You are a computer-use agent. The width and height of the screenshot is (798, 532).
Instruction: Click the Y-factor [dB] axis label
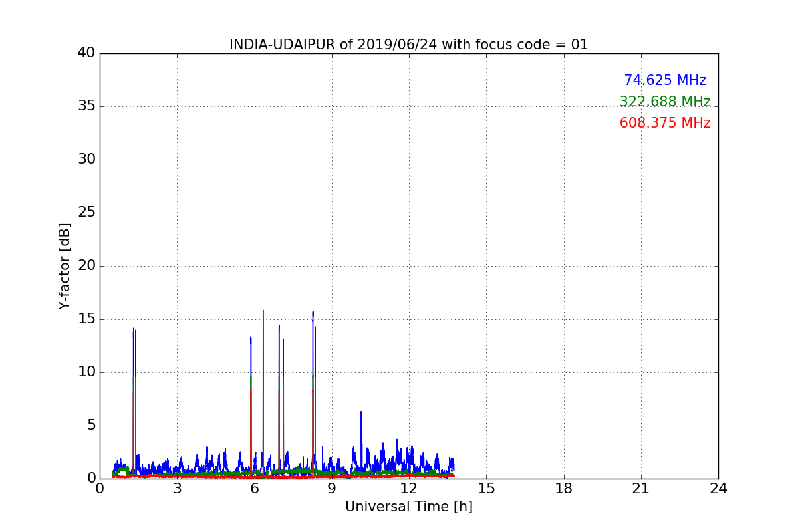pyautogui.click(x=65, y=266)
